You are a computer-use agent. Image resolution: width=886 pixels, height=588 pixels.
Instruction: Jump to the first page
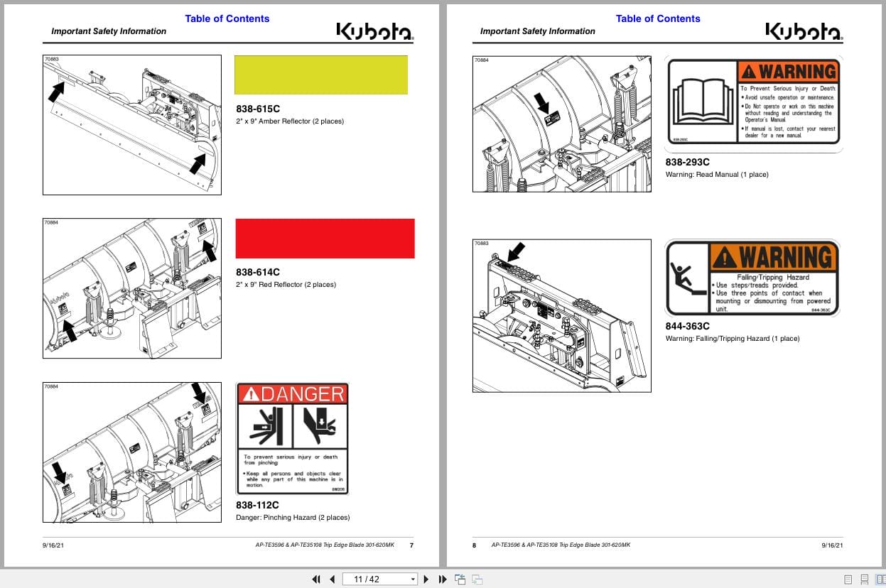[x=316, y=579]
